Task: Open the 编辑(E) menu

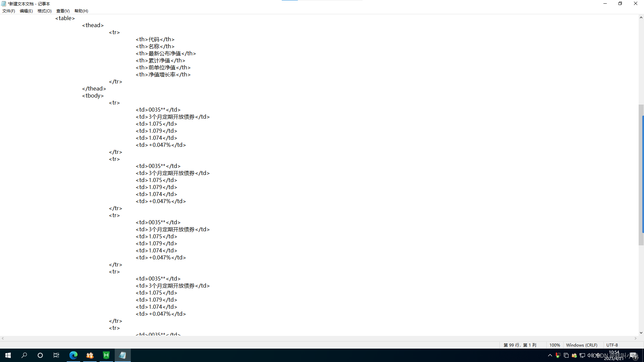Action: (26, 11)
